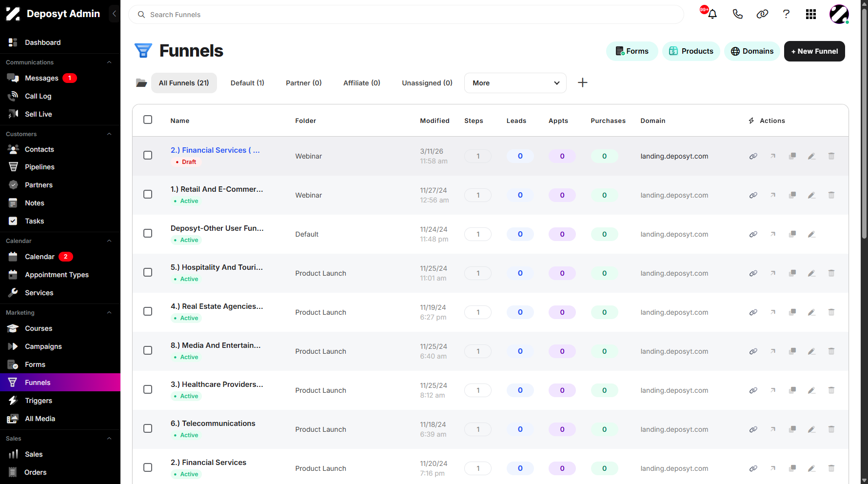868x484 pixels.
Task: Collapse the Sales sidebar section
Action: 109,439
